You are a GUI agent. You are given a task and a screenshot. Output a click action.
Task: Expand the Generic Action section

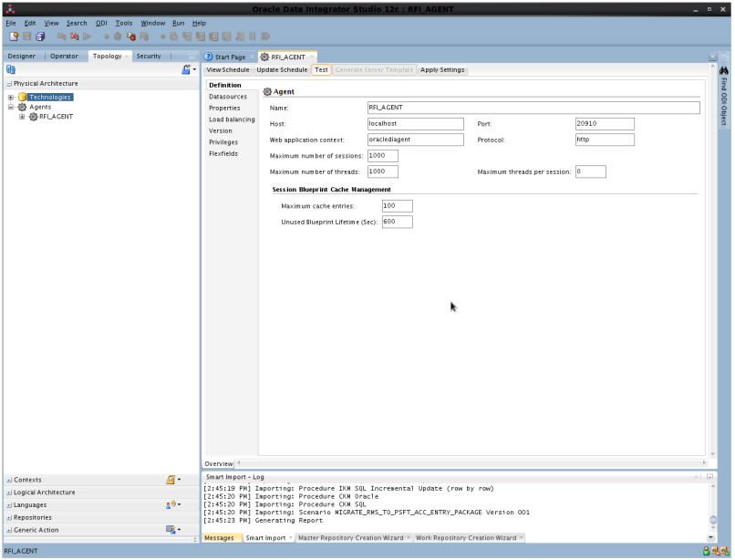point(9,531)
